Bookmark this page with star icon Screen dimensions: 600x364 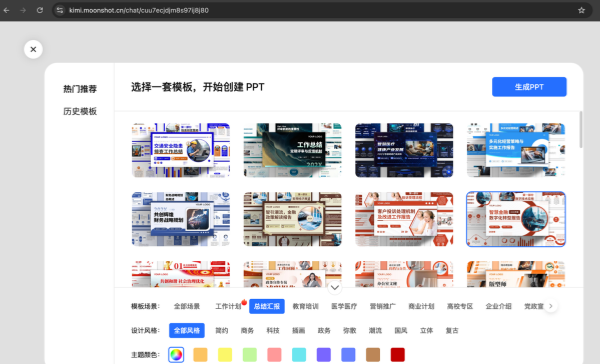point(581,10)
